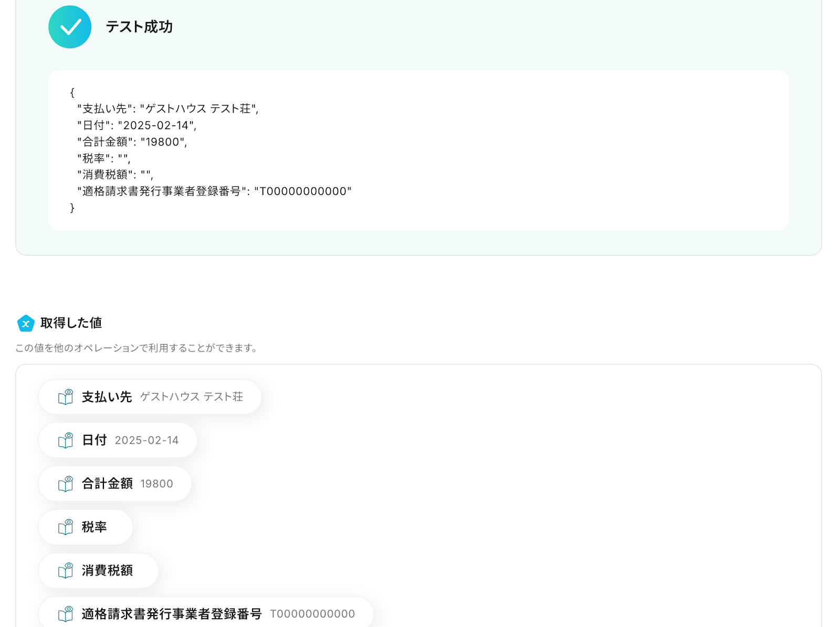Image resolution: width=840 pixels, height=627 pixels.
Task: Click the JSON line "税率": ""
Action: point(104,159)
